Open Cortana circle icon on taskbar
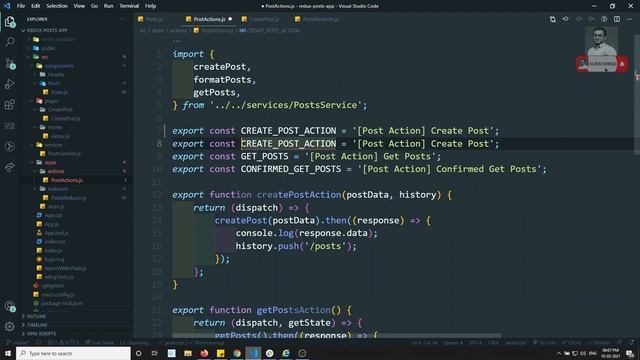The height and width of the screenshot is (360, 640). [x=138, y=353]
